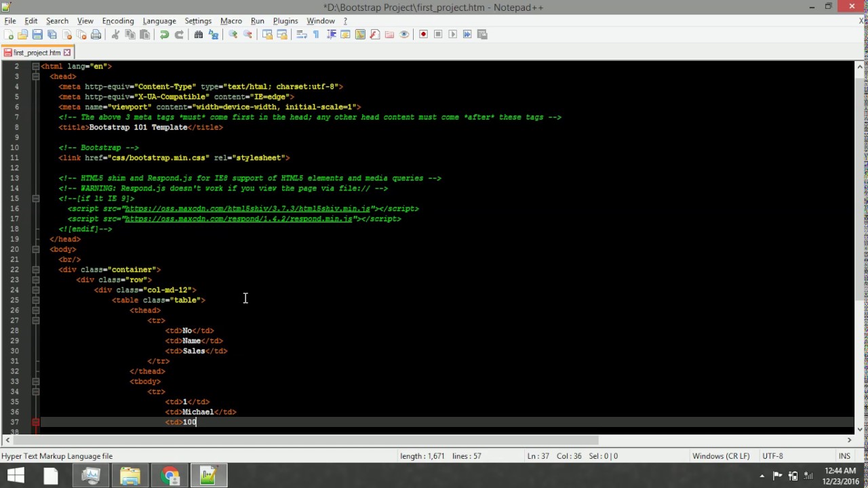Open the ? help menu
Viewport: 868px width, 488px height.
[x=345, y=21]
